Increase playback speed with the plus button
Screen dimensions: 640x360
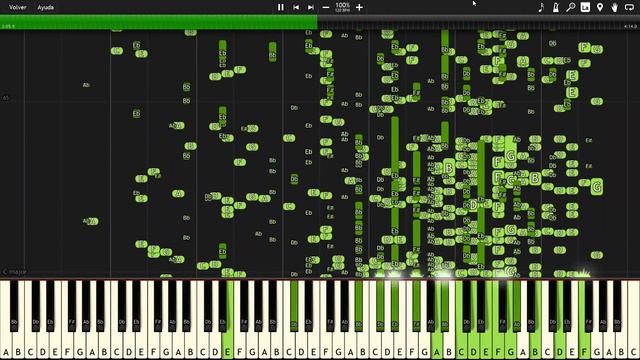tap(359, 7)
